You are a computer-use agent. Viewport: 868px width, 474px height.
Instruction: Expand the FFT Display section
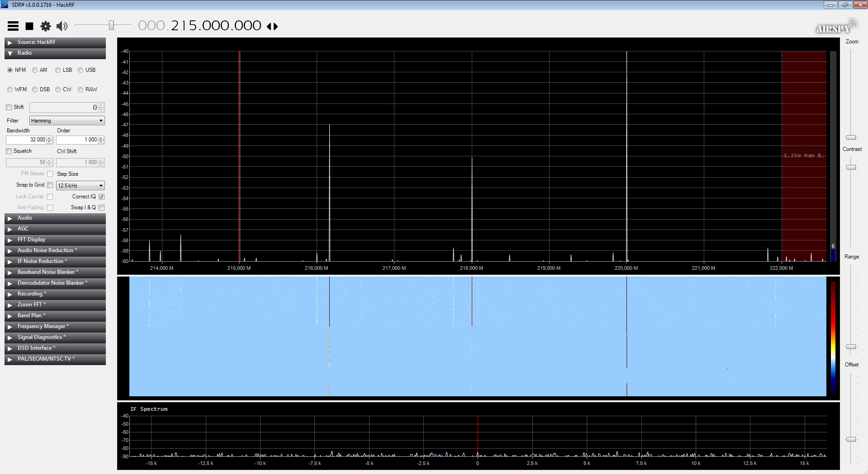[55, 239]
